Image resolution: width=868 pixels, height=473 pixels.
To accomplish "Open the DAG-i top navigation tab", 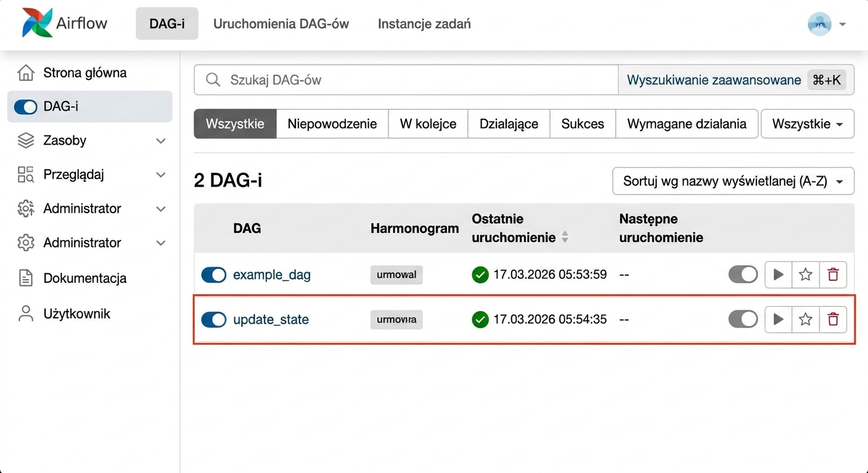I will [x=167, y=24].
